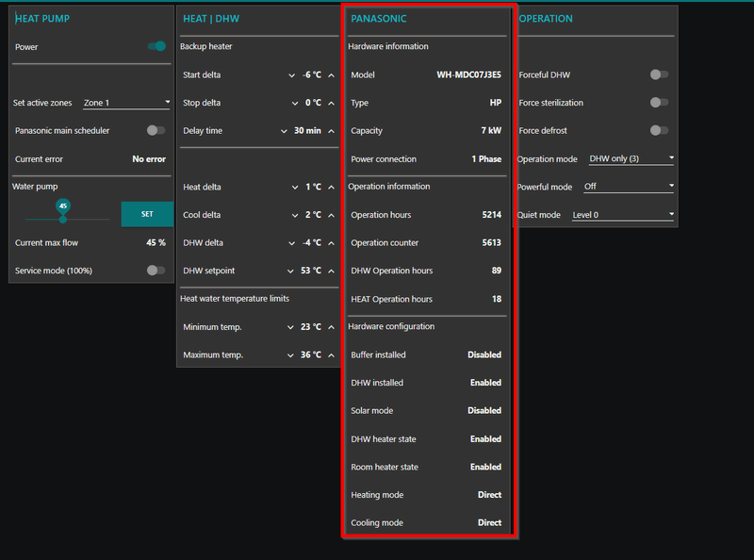
Task: Increase the Minimum temp. limit
Action: point(332,327)
